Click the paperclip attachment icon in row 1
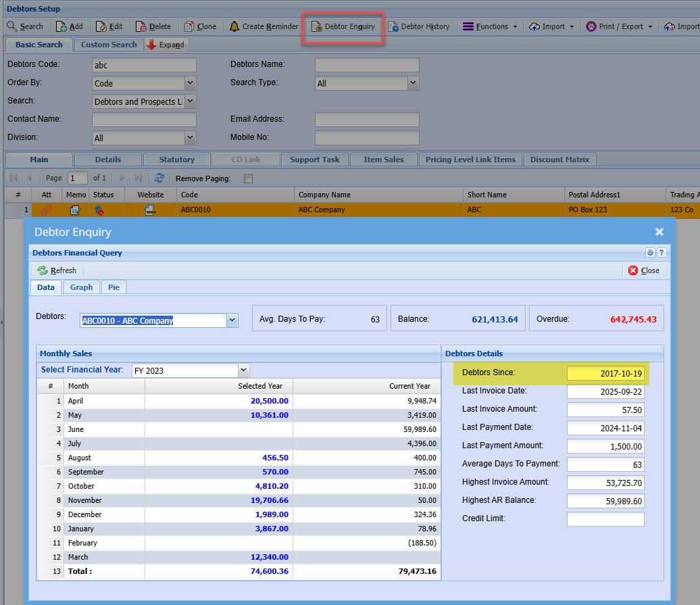Viewport: 700px width, 605px height. [46, 210]
